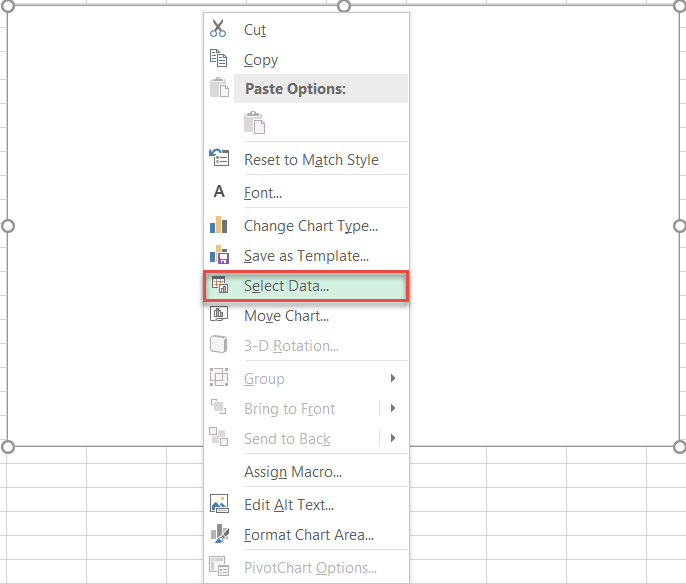Click the chart's top-center resize handle
The width and height of the screenshot is (686, 584).
344,6
